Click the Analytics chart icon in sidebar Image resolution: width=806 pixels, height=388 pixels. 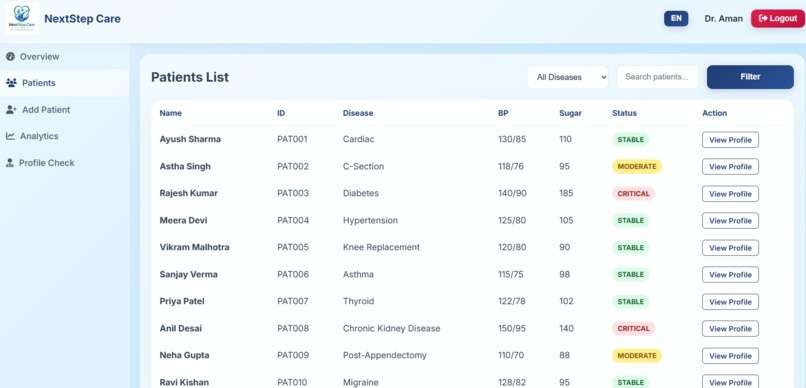click(10, 136)
